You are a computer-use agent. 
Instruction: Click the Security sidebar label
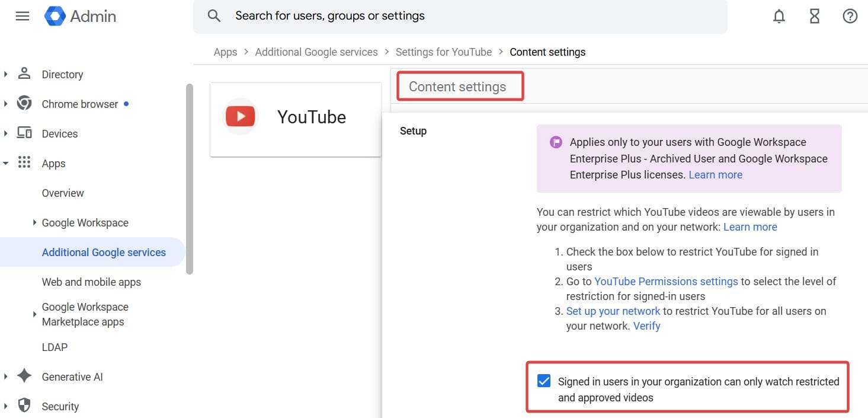(60, 407)
